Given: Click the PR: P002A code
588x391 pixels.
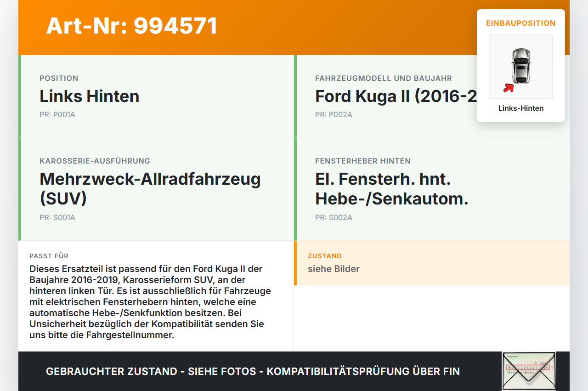Looking at the screenshot, I should tap(334, 115).
